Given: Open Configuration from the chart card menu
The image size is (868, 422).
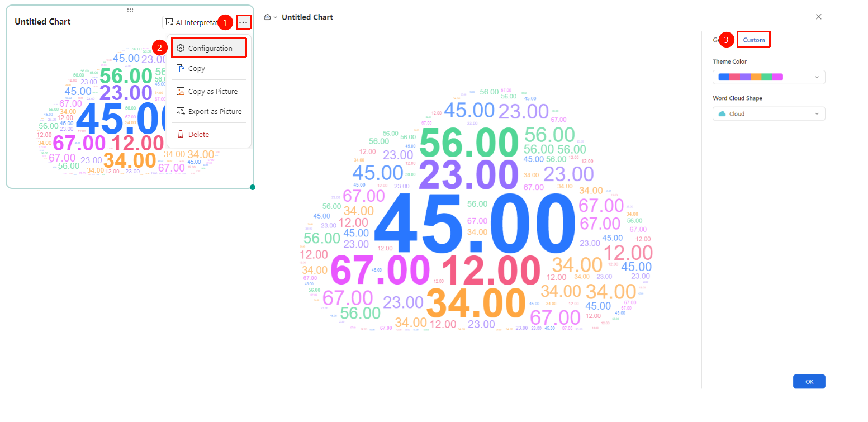Looking at the screenshot, I should pyautogui.click(x=209, y=48).
